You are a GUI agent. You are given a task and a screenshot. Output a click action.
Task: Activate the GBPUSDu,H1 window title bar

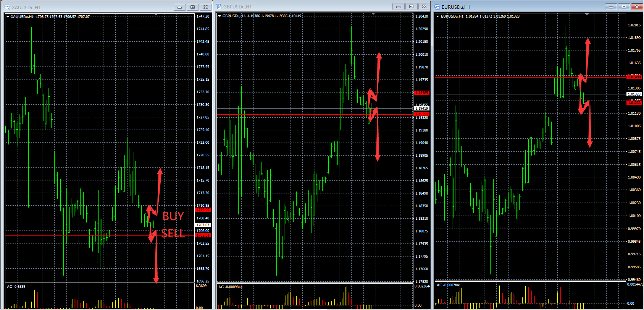coord(305,6)
